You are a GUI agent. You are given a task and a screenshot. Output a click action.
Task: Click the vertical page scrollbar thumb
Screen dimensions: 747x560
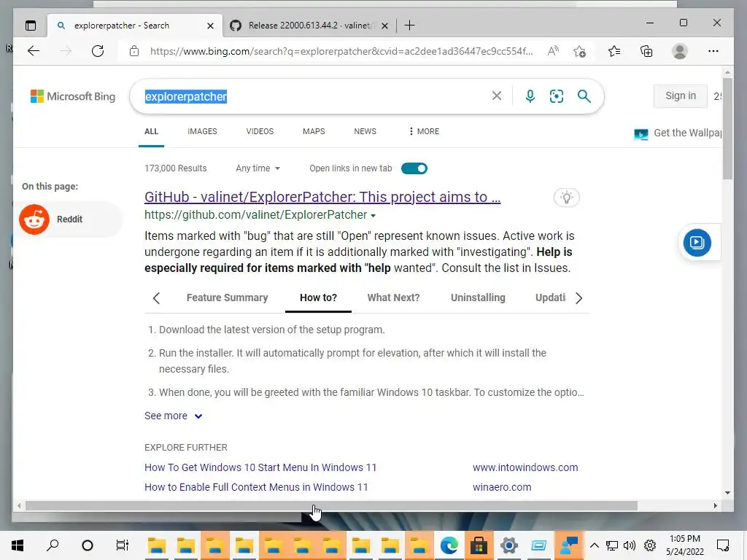(x=727, y=128)
